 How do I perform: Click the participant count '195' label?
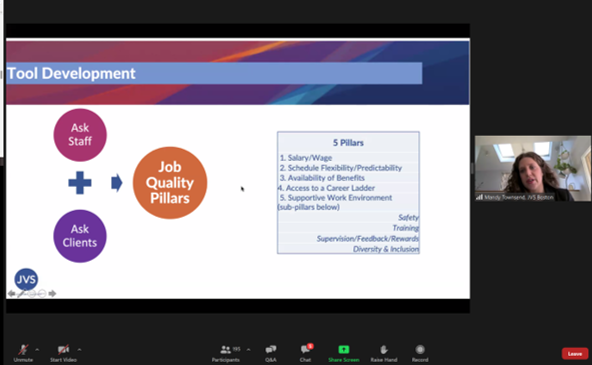[x=237, y=349]
